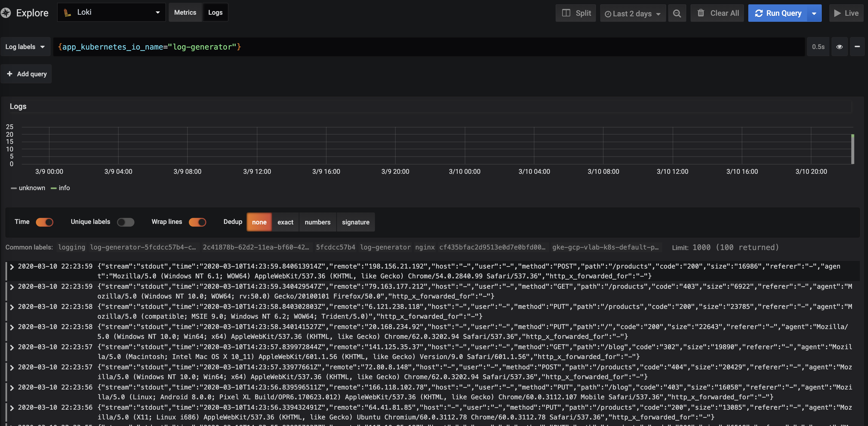The image size is (868, 426).
Task: Toggle query visibility eye icon
Action: (839, 47)
